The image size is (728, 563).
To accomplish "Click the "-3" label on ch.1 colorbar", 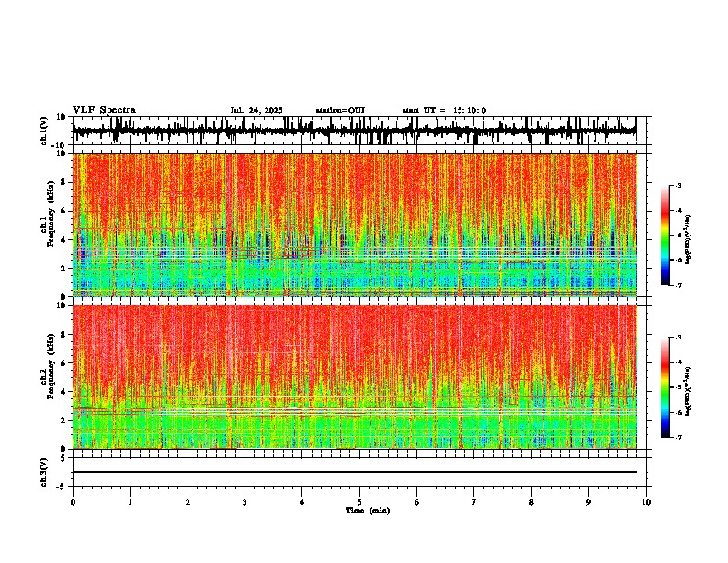I will coord(677,185).
